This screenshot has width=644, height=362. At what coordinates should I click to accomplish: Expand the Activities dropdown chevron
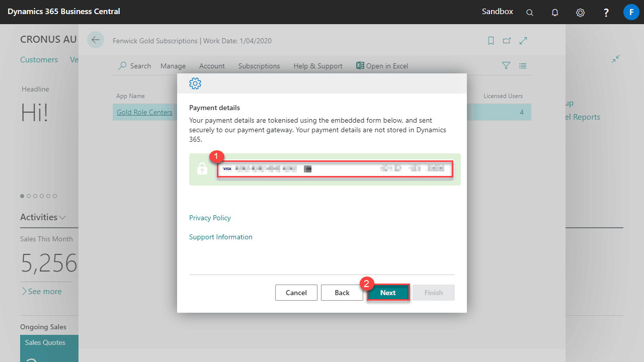(x=63, y=218)
